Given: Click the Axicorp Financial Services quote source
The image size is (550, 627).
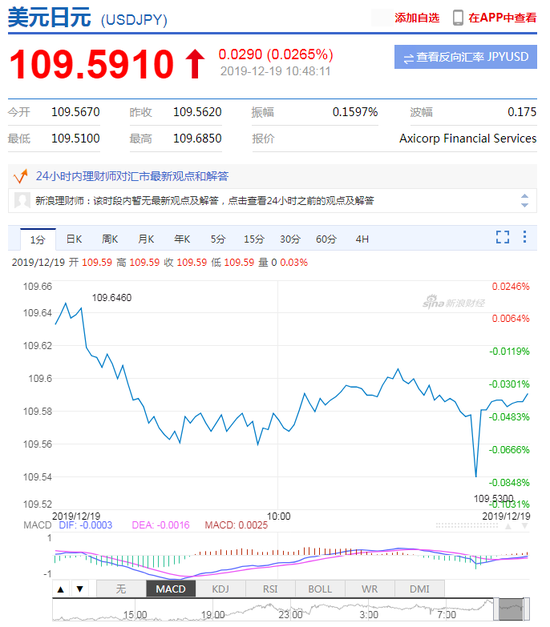Looking at the screenshot, I should click(x=468, y=138).
